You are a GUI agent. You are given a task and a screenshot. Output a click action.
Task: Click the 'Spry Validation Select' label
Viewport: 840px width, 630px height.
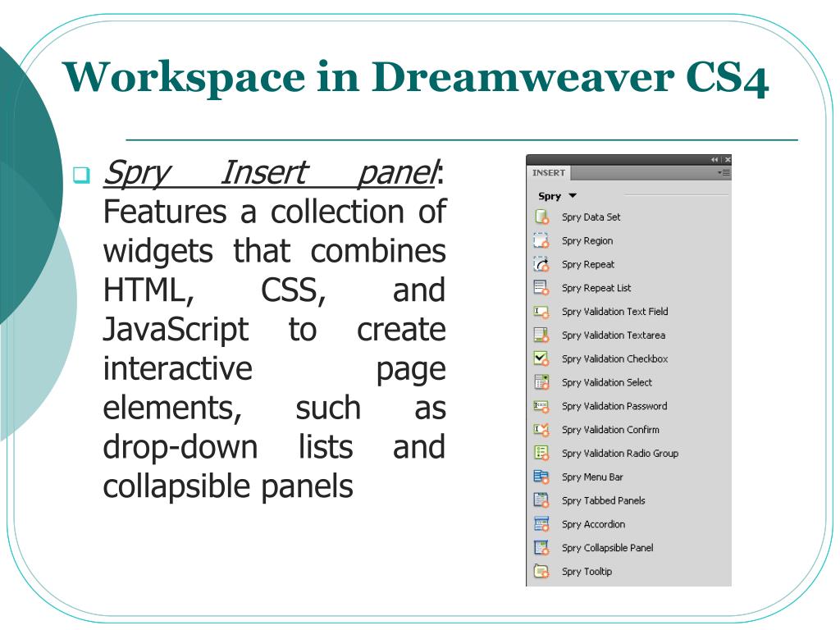pyautogui.click(x=607, y=382)
